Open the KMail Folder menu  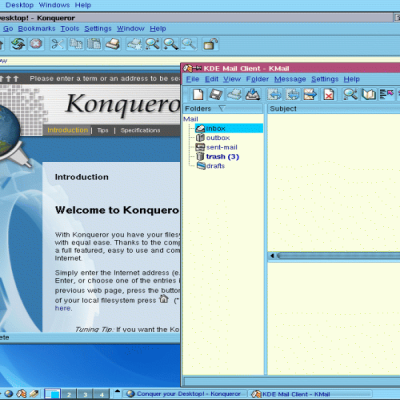257,79
